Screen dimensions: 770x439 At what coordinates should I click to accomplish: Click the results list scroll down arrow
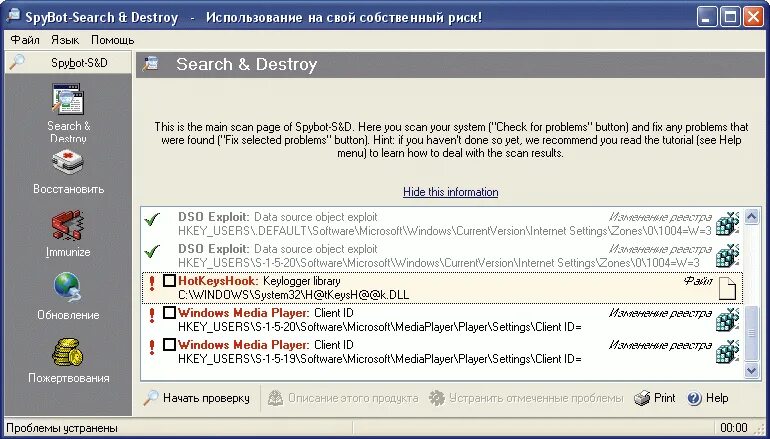pos(751,370)
